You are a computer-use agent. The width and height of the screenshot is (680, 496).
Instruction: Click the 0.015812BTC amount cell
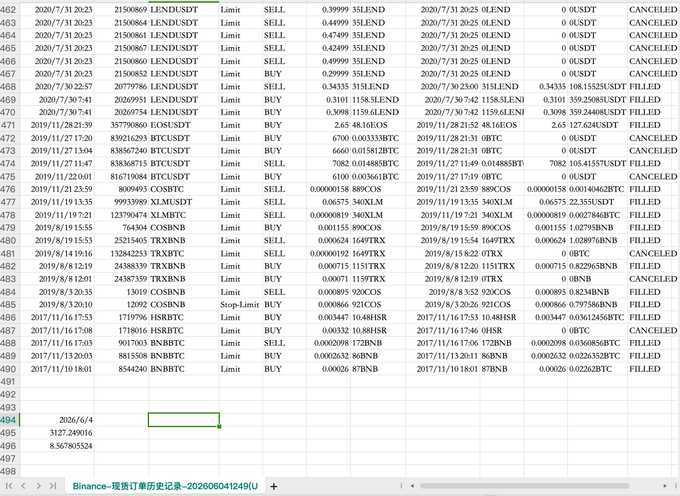click(378, 151)
